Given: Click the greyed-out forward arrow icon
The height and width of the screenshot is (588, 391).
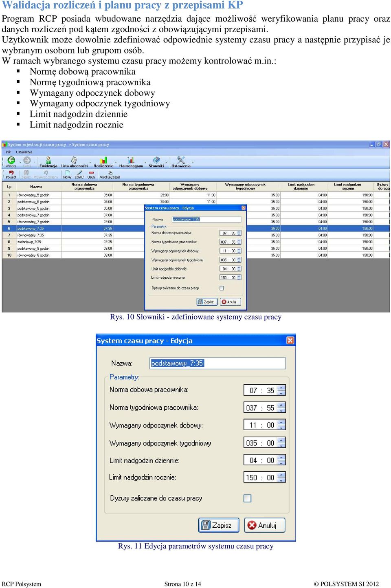Looking at the screenshot, I should 27,160.
